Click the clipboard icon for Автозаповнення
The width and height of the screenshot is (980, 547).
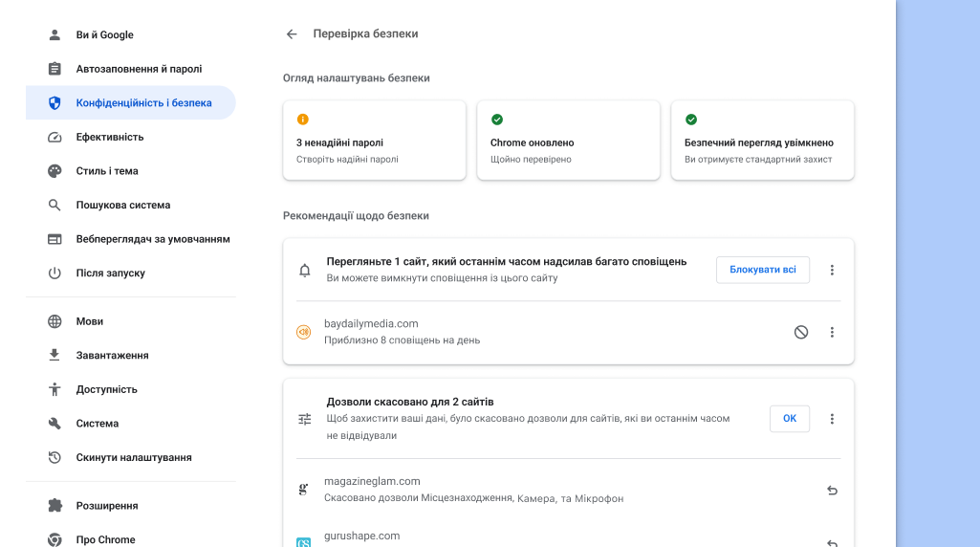54,69
